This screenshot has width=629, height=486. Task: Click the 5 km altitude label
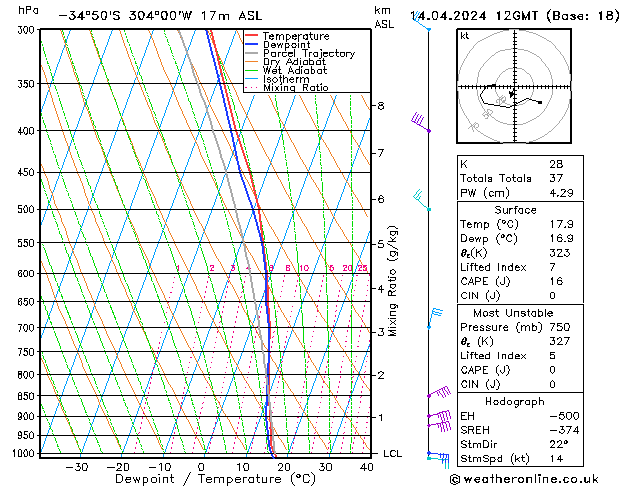pyautogui.click(x=380, y=244)
